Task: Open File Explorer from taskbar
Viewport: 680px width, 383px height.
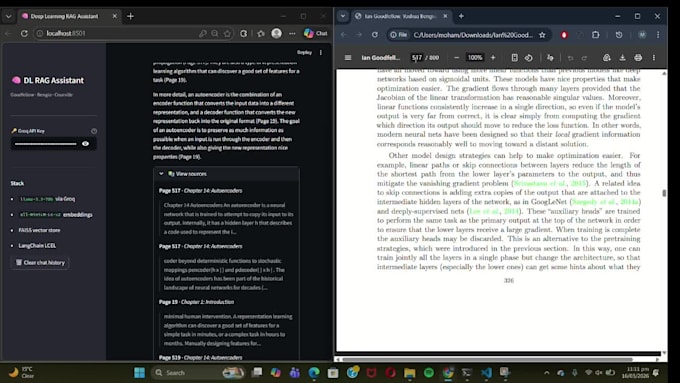Action: [409, 373]
